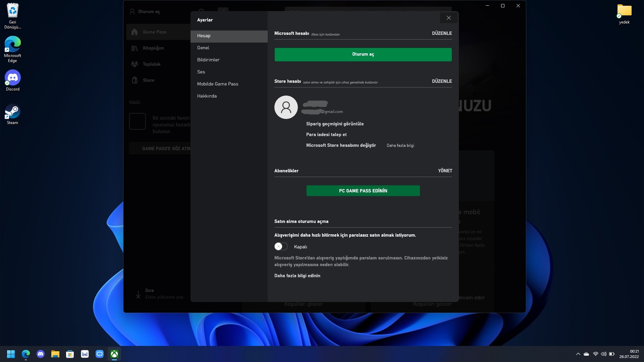The width and height of the screenshot is (644, 362).
Task: Open Wi-Fi network tray icon
Action: (x=595, y=354)
